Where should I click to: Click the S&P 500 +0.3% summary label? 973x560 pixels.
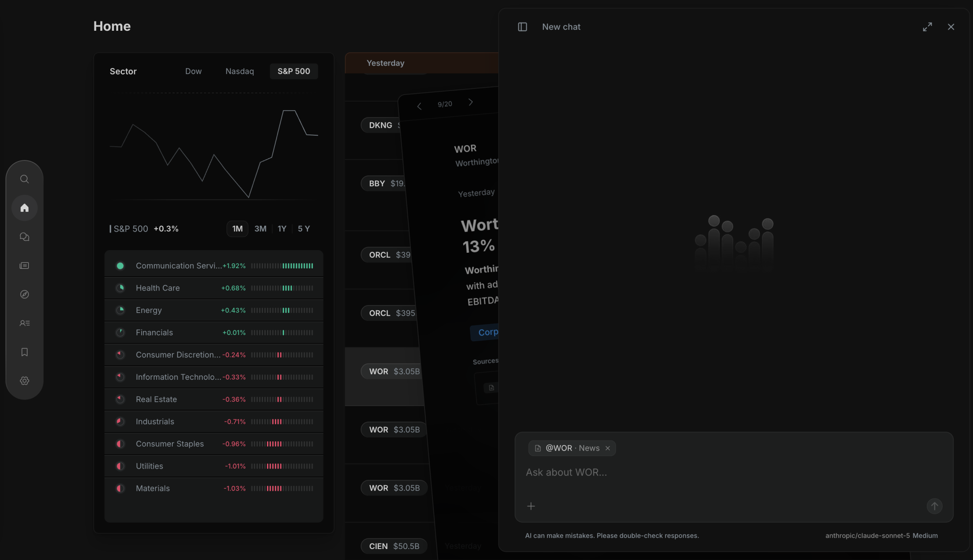click(x=144, y=229)
